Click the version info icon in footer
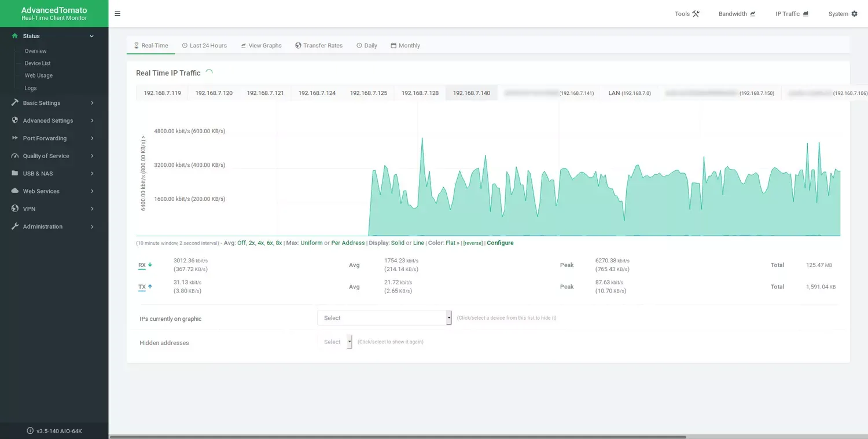The image size is (868, 439). tap(30, 431)
